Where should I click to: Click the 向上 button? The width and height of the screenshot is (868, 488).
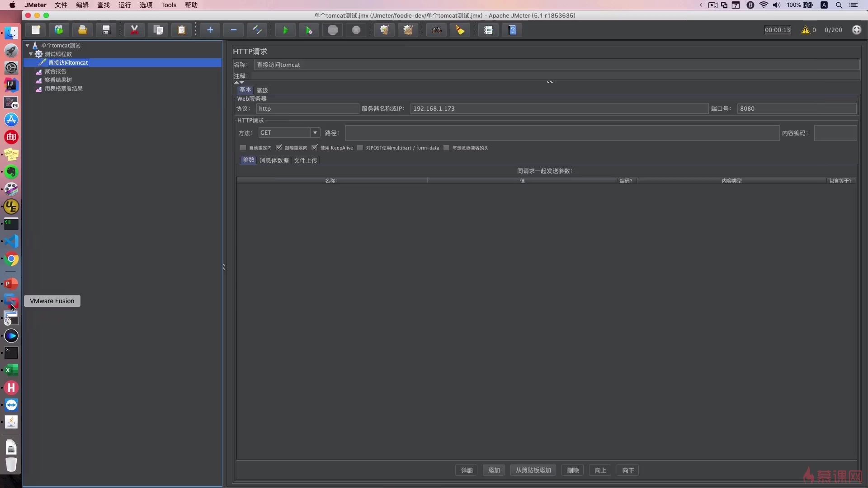pyautogui.click(x=600, y=470)
